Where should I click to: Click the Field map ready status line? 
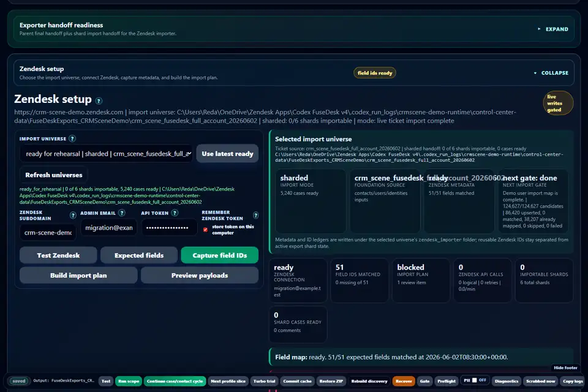pyautogui.click(x=421, y=357)
